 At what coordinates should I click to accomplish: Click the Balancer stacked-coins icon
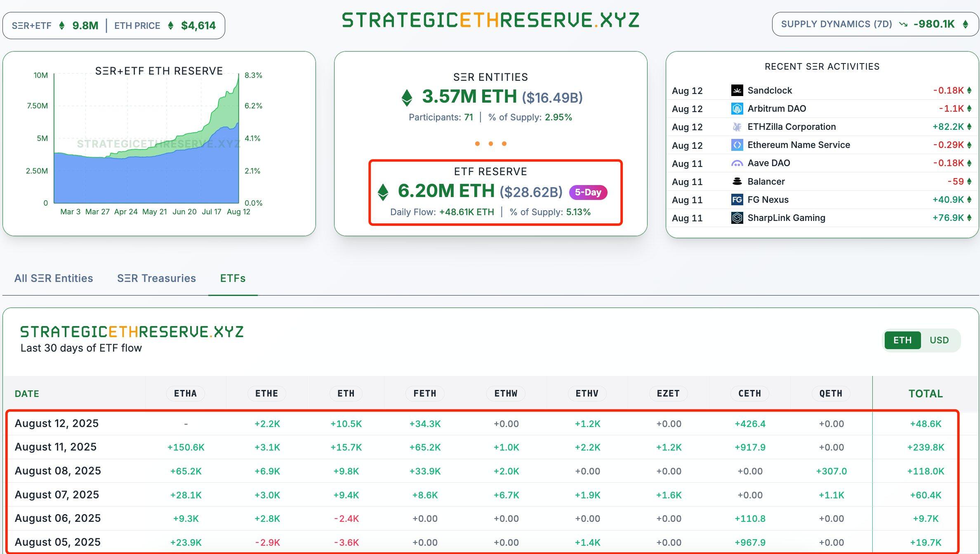click(737, 181)
